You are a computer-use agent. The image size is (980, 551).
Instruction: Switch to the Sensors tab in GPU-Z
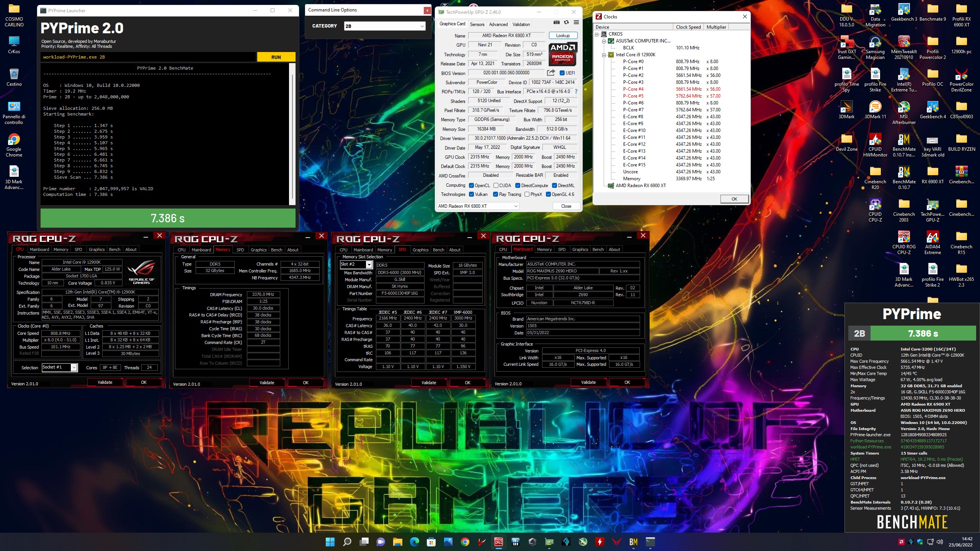tap(477, 24)
